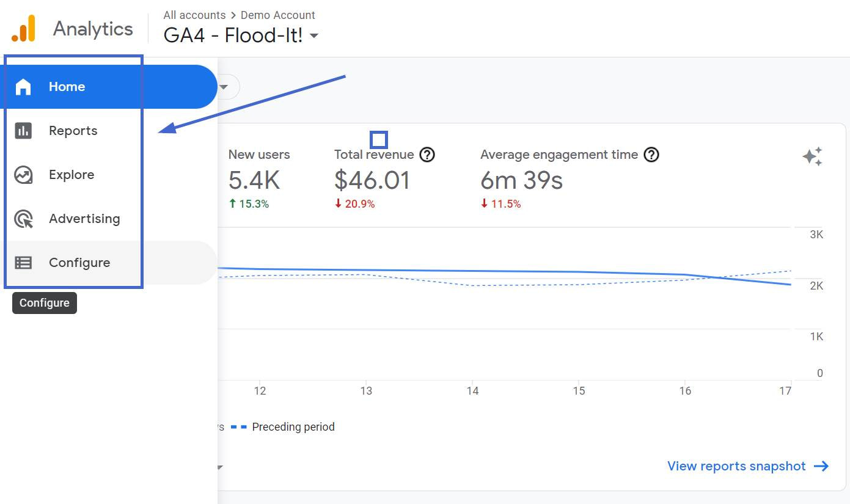Open Reports from the left navigation menu
The height and width of the screenshot is (504, 850).
click(x=73, y=130)
